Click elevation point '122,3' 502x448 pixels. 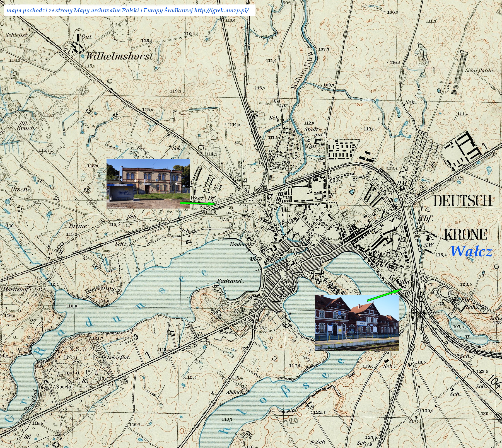tap(320, 412)
